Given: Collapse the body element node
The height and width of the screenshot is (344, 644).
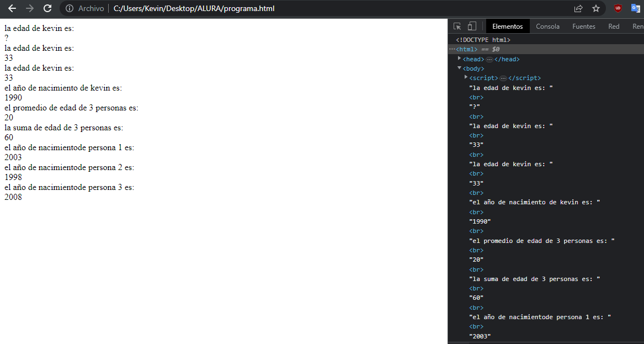Looking at the screenshot, I should tap(460, 68).
